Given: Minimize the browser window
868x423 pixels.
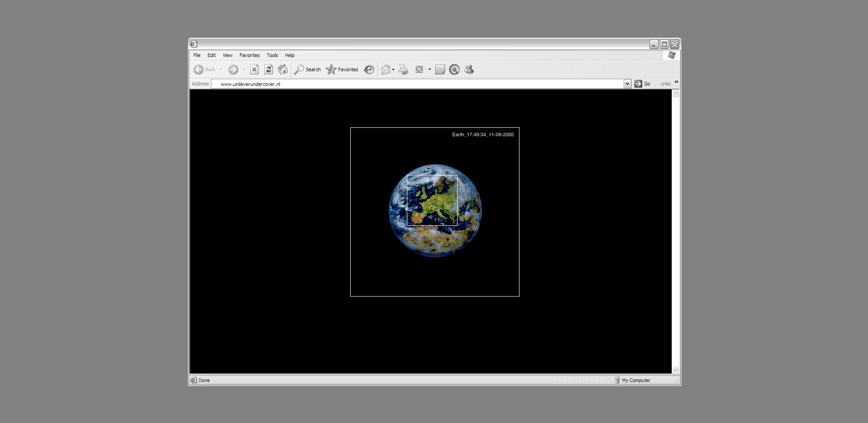Looking at the screenshot, I should point(653,44).
